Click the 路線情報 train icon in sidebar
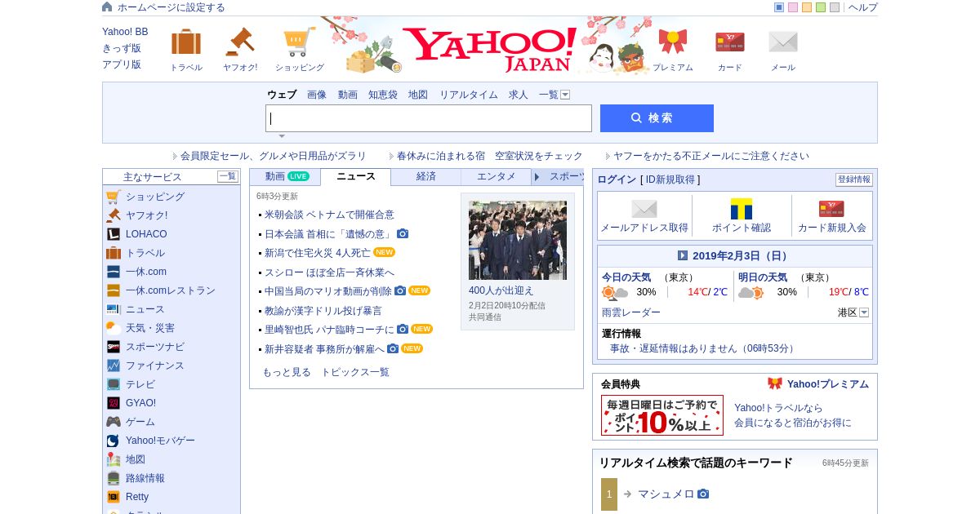The image size is (980, 514). (x=114, y=478)
